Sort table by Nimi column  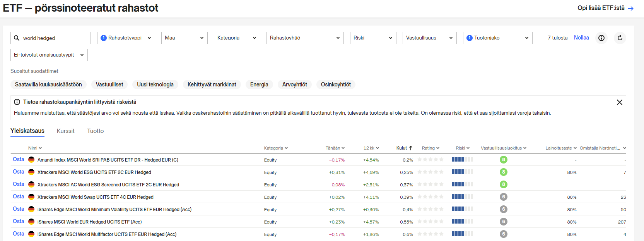click(35, 148)
